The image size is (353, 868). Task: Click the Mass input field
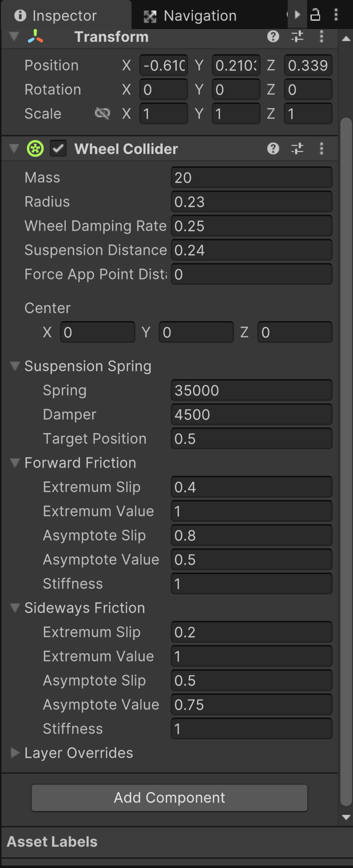[251, 177]
